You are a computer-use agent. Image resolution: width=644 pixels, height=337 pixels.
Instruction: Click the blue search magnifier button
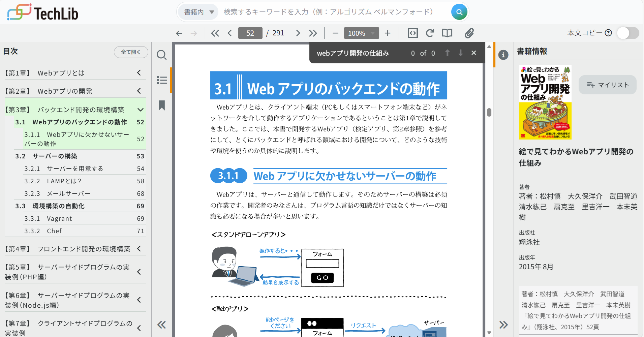[459, 12]
